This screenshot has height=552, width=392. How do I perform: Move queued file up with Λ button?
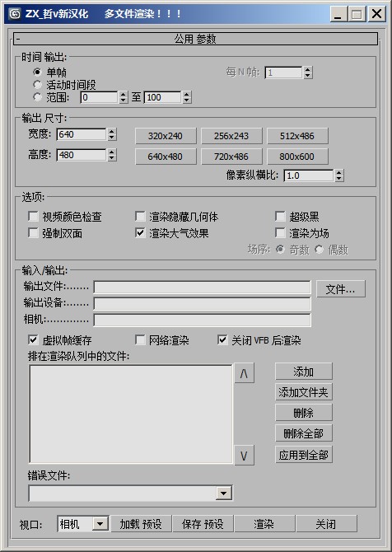(x=244, y=373)
